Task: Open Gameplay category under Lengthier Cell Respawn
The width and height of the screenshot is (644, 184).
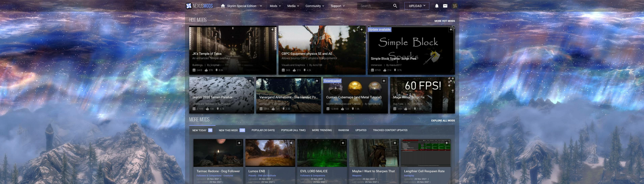Action: (409, 176)
